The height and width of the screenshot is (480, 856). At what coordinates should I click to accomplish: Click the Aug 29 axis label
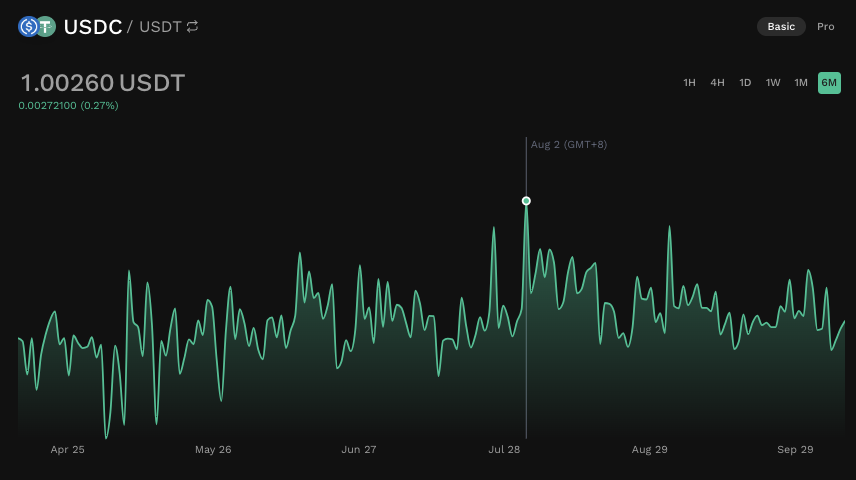coord(649,449)
